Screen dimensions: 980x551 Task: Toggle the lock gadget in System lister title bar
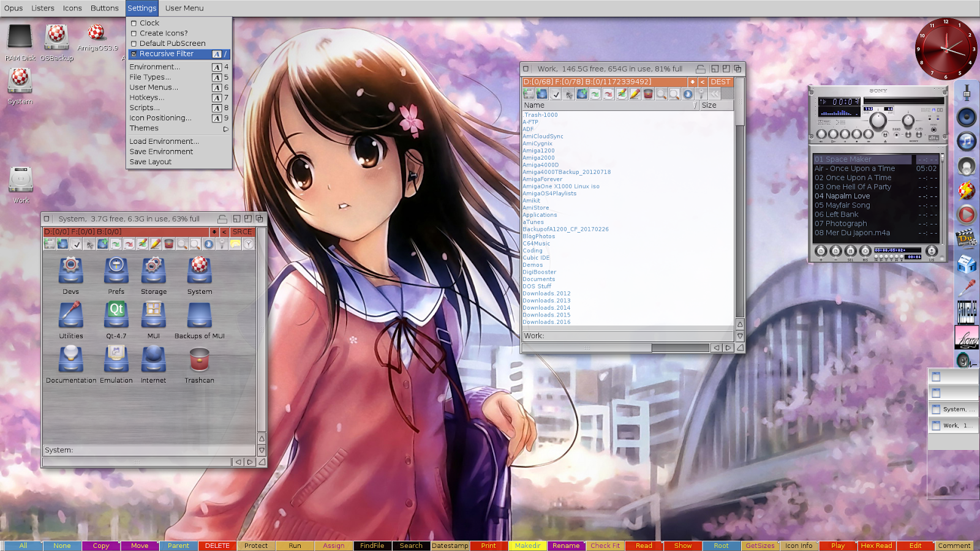point(222,219)
